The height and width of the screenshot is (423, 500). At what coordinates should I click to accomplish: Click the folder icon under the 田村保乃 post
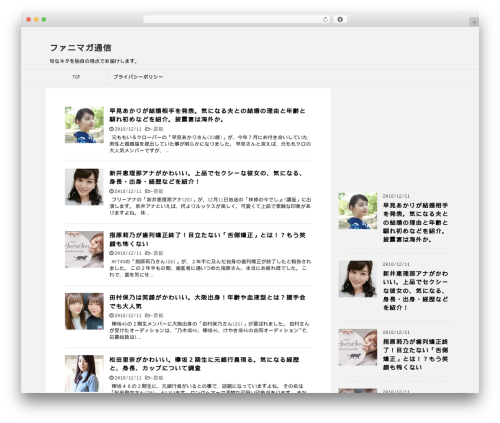(x=147, y=316)
